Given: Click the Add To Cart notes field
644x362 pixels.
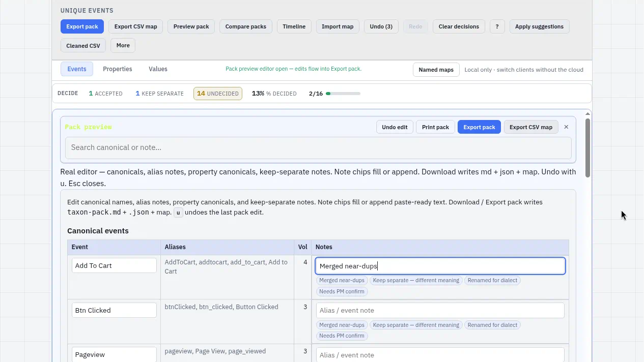Looking at the screenshot, I should [440, 266].
